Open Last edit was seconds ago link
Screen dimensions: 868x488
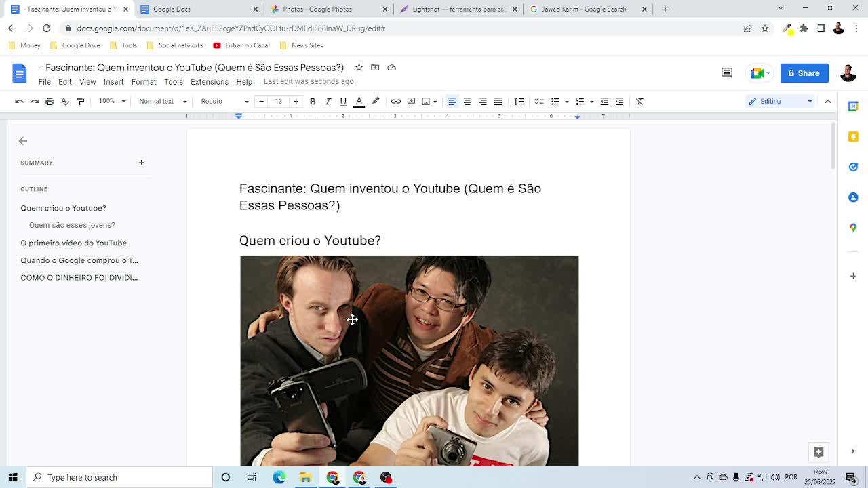(x=309, y=81)
